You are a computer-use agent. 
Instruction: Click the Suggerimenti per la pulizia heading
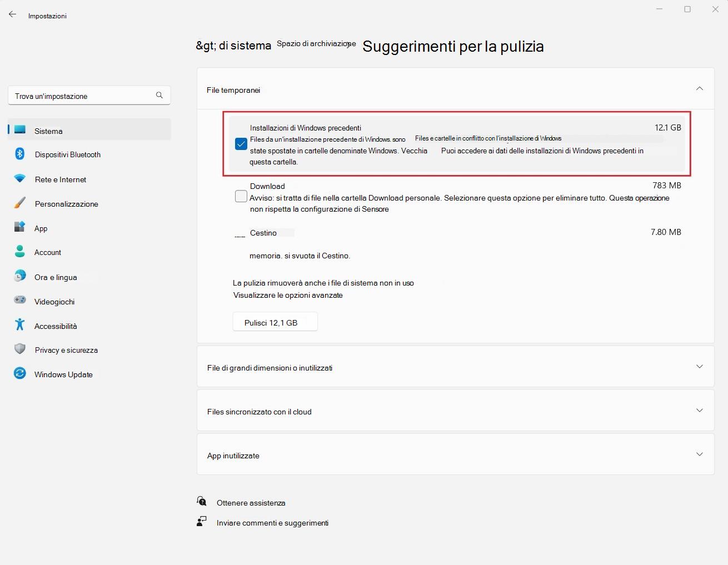pos(453,47)
